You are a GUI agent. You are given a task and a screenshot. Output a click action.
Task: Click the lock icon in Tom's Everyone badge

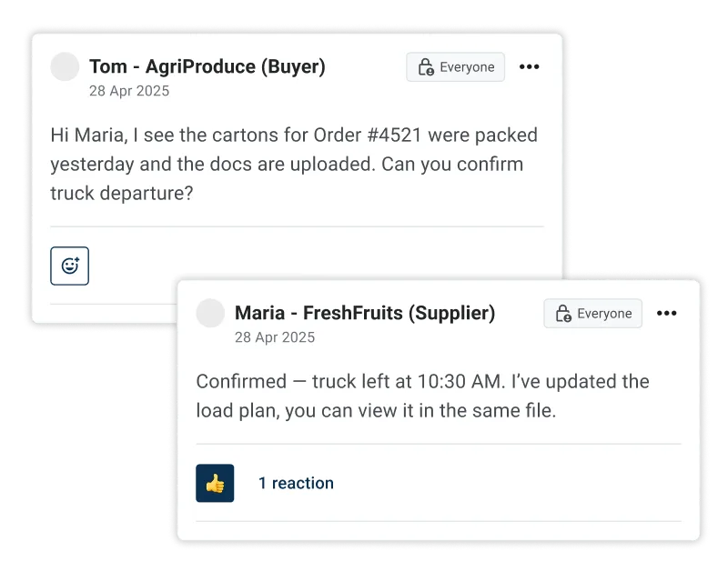pyautogui.click(x=425, y=67)
